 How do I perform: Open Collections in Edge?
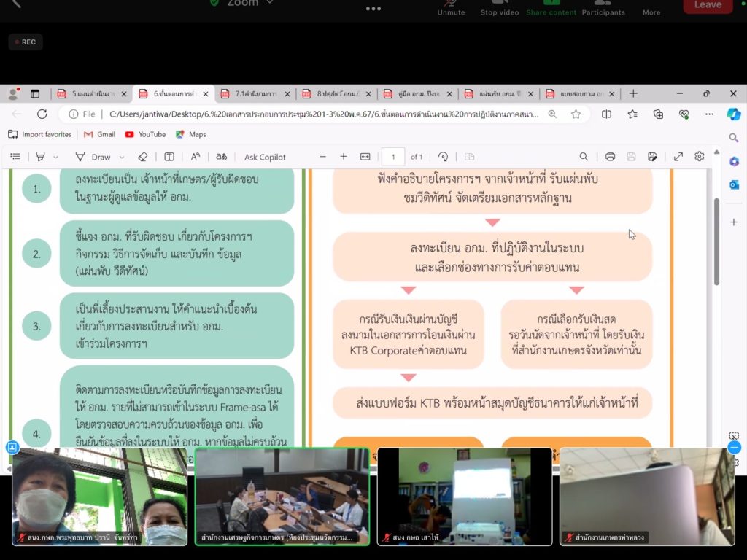pos(659,114)
